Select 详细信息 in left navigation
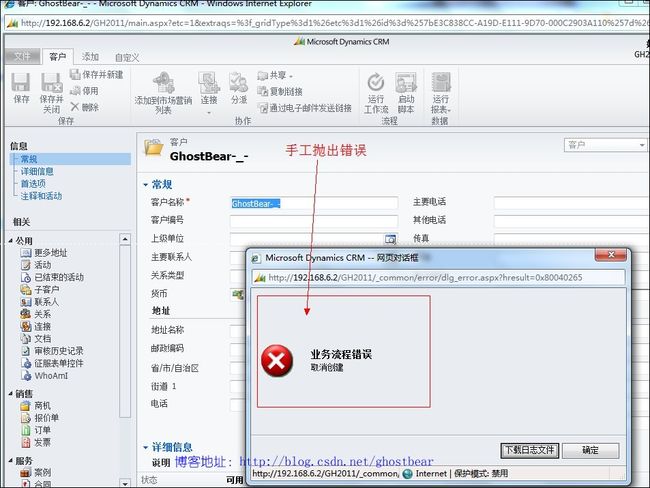This screenshot has width=650, height=488. [37, 171]
